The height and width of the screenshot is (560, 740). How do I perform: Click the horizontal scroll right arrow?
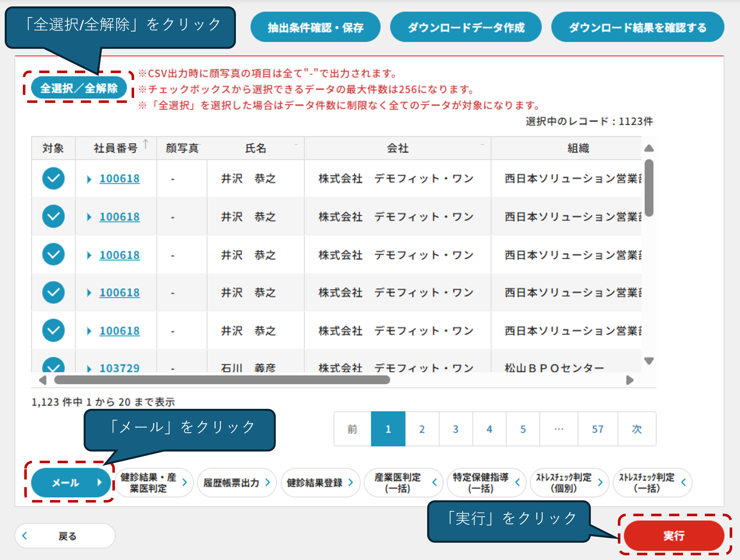pyautogui.click(x=630, y=380)
